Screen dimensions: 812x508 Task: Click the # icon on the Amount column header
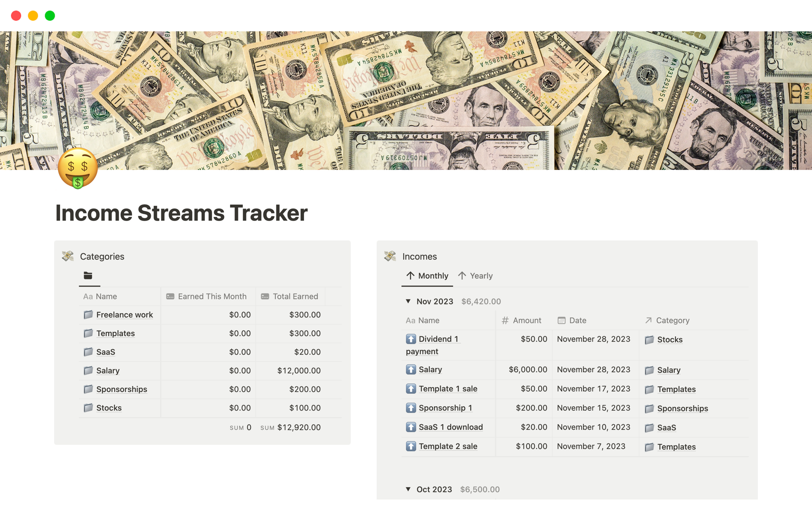(505, 320)
